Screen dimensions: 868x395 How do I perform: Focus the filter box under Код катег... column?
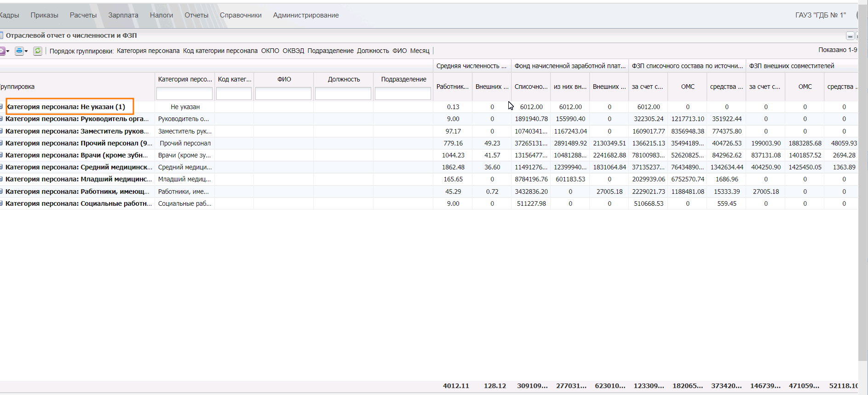click(x=234, y=93)
